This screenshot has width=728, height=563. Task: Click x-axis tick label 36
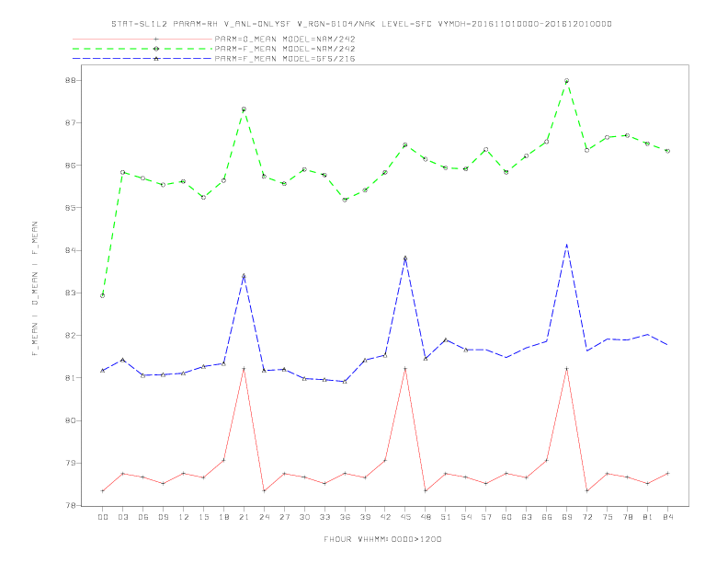(345, 517)
